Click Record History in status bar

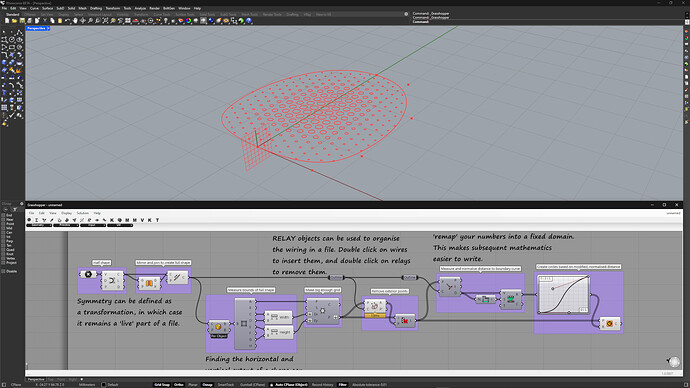pyautogui.click(x=323, y=384)
